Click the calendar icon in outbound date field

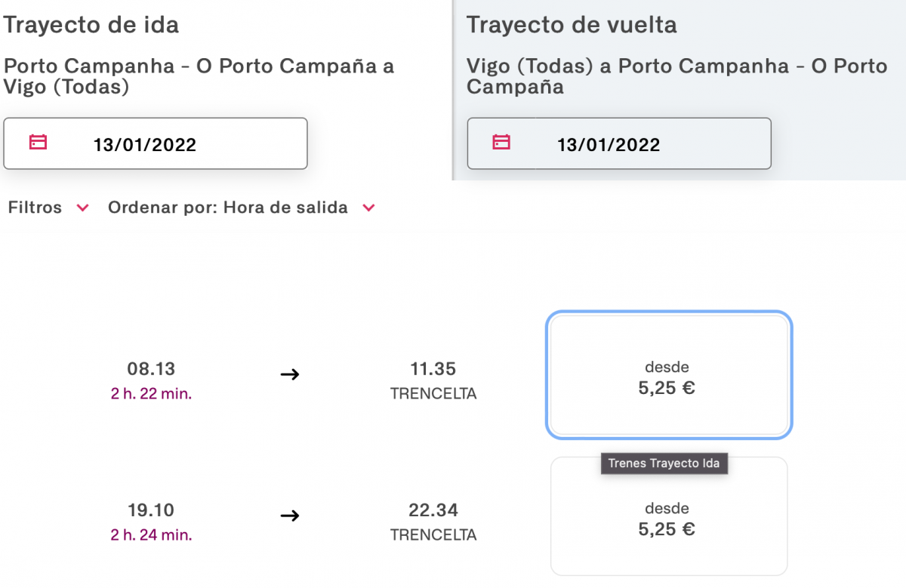(x=38, y=142)
